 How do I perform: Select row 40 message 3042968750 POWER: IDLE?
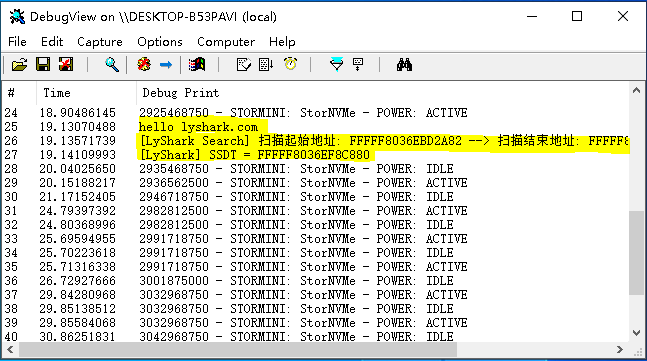pyautogui.click(x=316, y=337)
